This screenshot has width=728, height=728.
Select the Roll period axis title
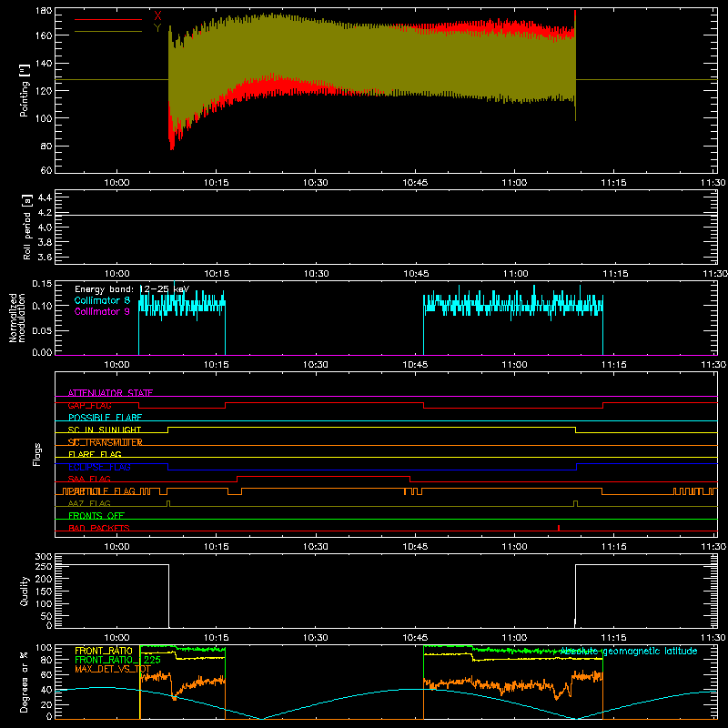click(27, 227)
